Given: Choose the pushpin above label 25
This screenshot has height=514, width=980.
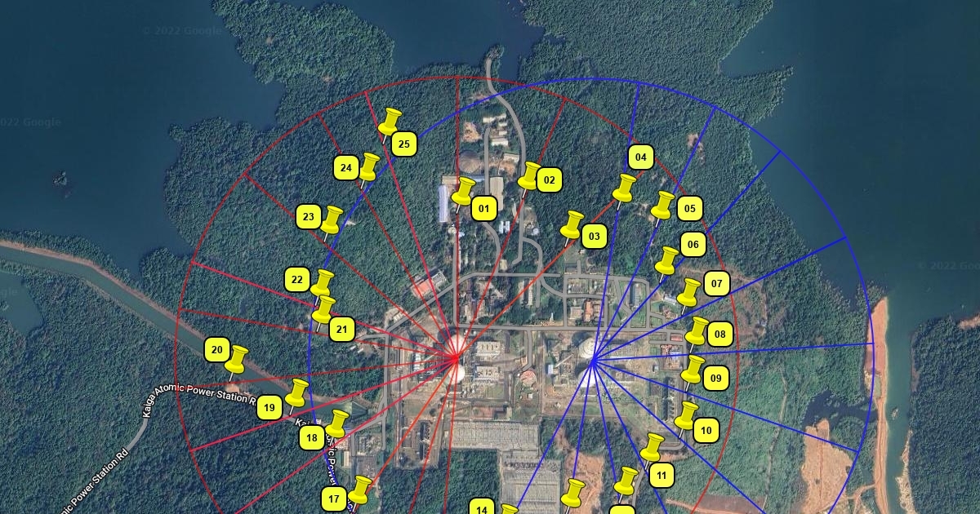Looking at the screenshot, I should (390, 123).
